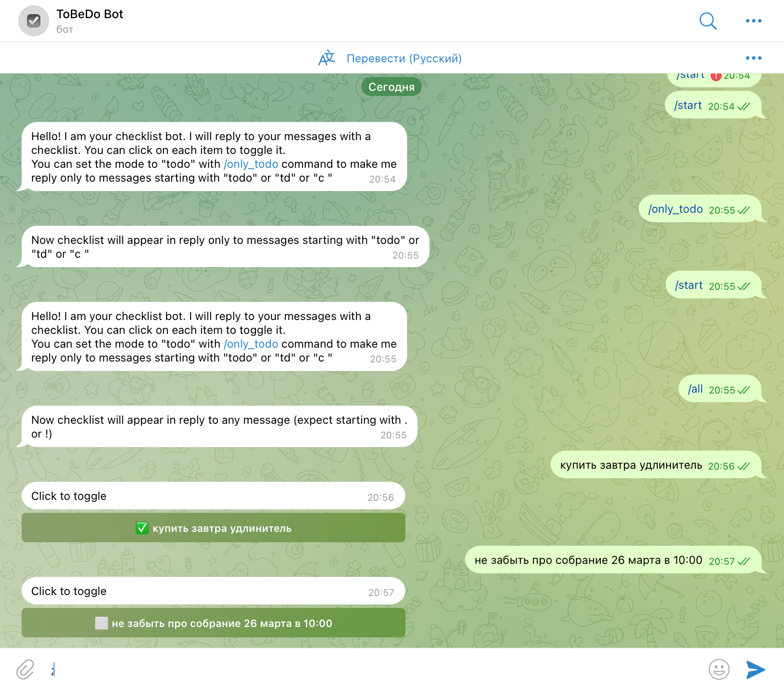Click Перевести (Русский) translate link
784x691 pixels.
404,58
